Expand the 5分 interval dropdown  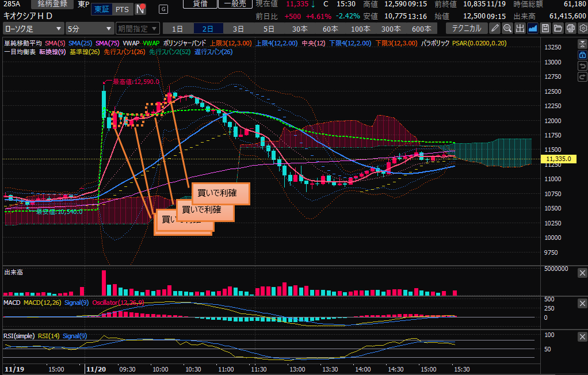(89, 28)
